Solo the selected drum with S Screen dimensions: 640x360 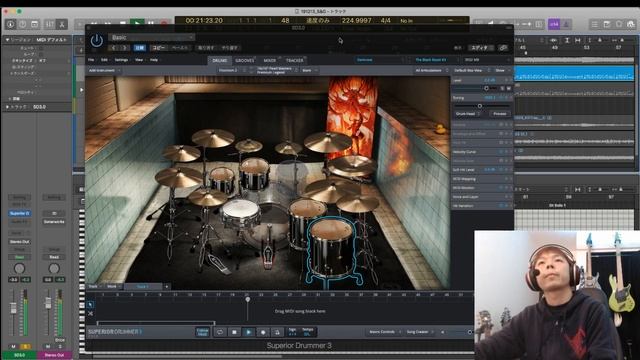pos(502,88)
